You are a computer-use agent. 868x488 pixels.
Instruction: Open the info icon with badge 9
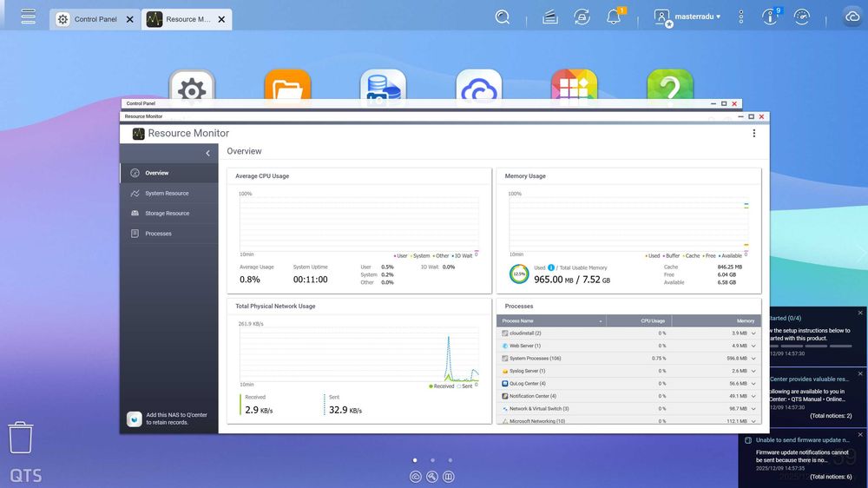[770, 17]
